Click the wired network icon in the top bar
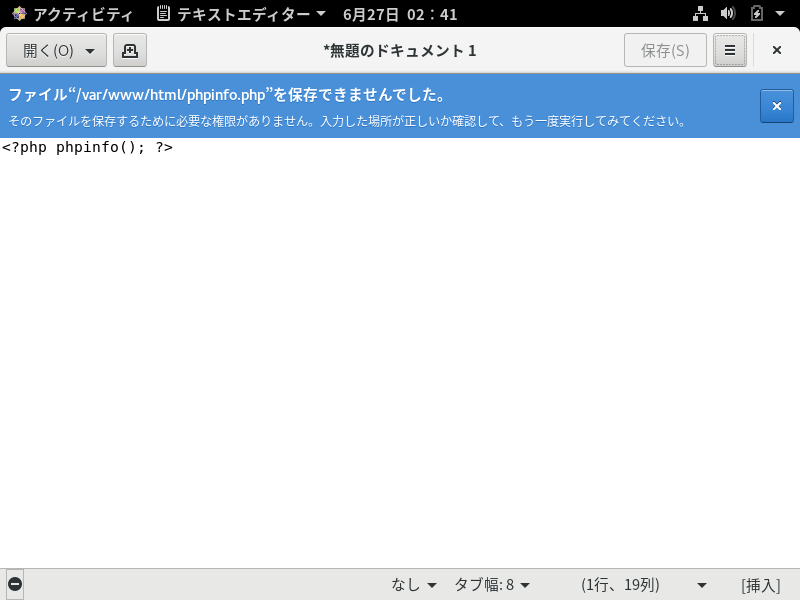 [x=700, y=14]
